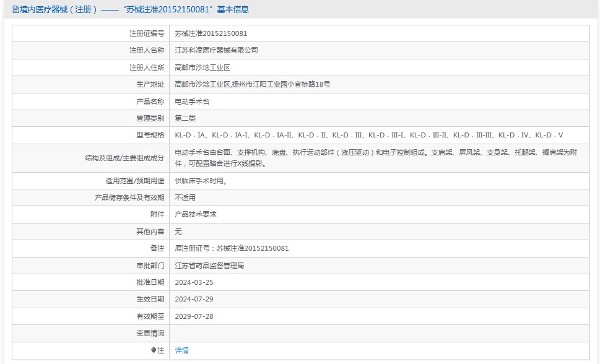Click the original registration number in 备注 row
This screenshot has height=364, width=600.
232,248
